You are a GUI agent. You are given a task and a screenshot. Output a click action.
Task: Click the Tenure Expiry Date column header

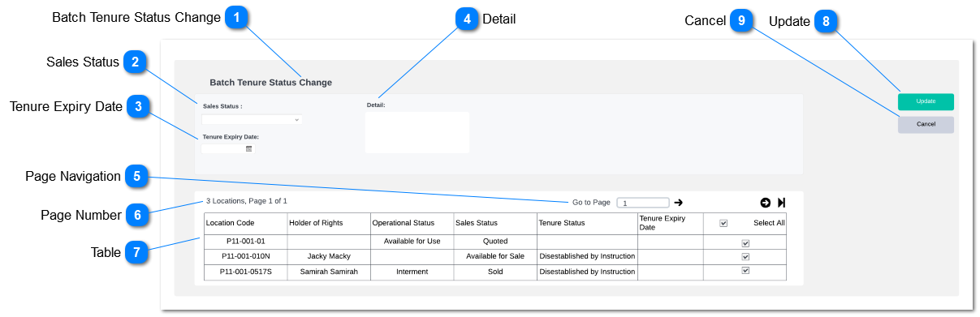pos(671,223)
